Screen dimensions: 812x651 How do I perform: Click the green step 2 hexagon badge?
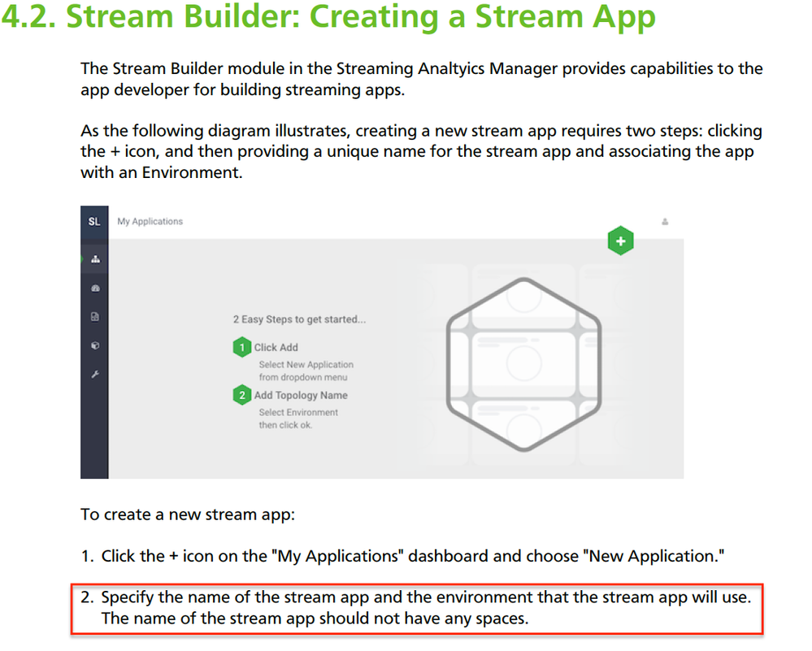(x=242, y=395)
